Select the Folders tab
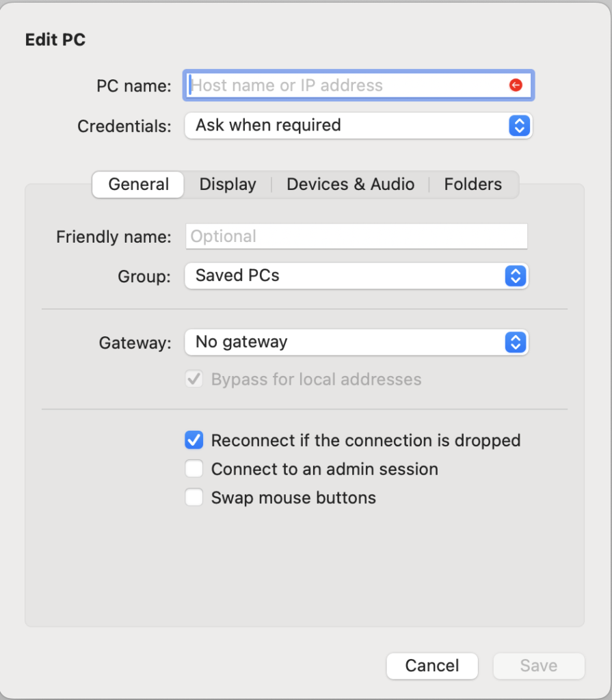The width and height of the screenshot is (612, 700). (x=473, y=185)
